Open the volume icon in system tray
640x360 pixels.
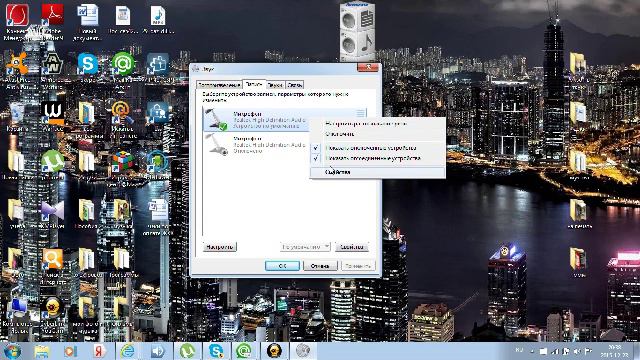click(x=577, y=351)
